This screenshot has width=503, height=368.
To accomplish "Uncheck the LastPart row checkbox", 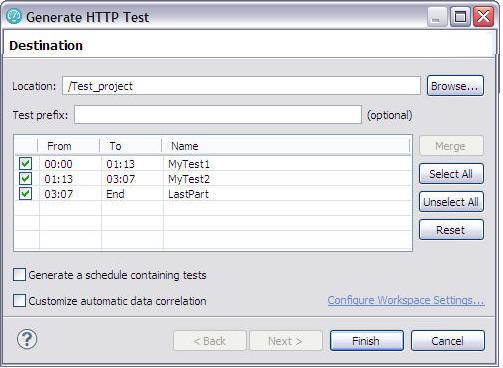I will 25,194.
